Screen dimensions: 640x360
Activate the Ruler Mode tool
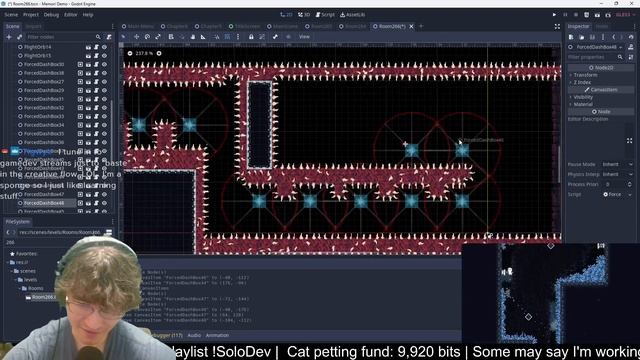coord(203,37)
